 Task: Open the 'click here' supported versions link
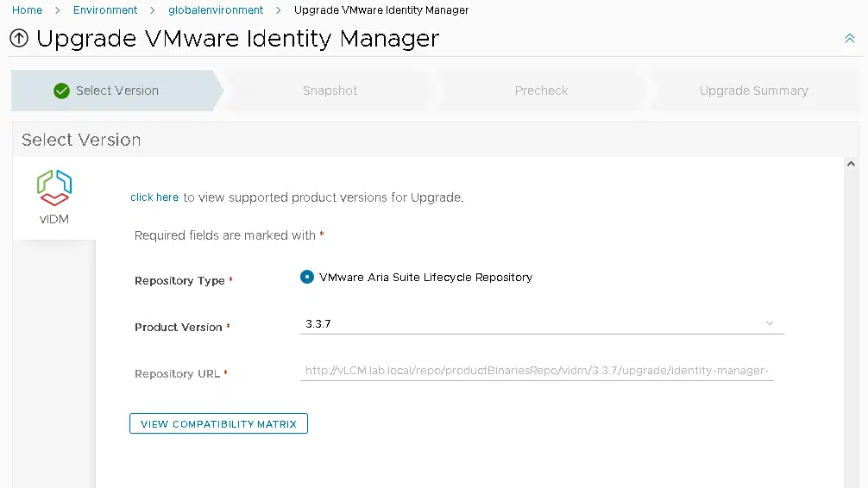pos(154,197)
